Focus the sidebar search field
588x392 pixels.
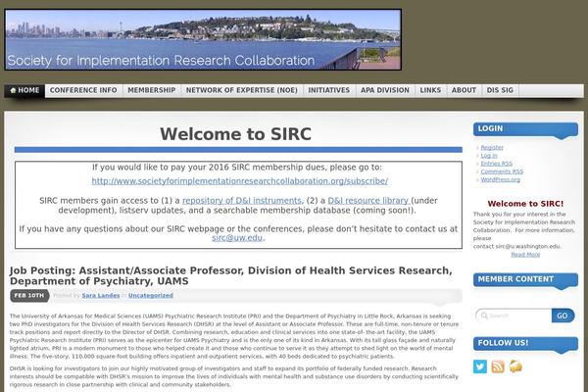coord(514,316)
